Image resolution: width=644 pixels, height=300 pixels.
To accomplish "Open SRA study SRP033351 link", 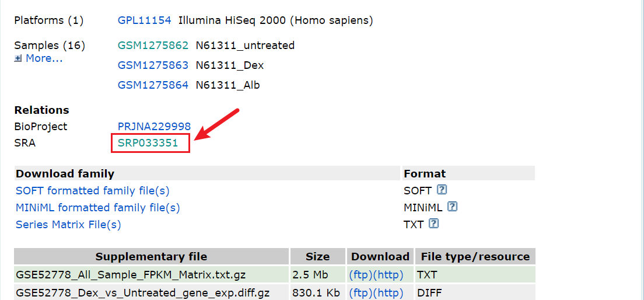I will pos(148,143).
